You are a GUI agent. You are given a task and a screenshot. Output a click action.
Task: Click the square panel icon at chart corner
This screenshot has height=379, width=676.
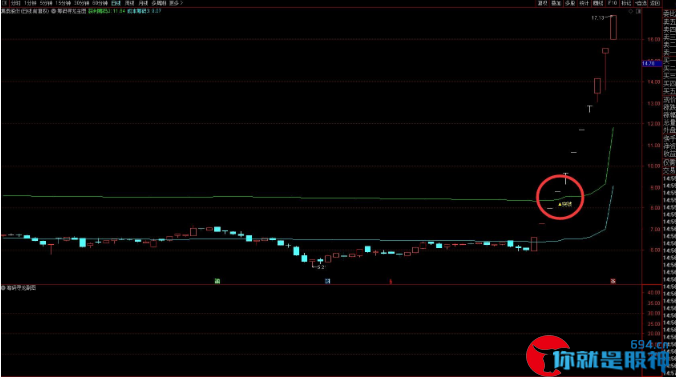(638, 11)
